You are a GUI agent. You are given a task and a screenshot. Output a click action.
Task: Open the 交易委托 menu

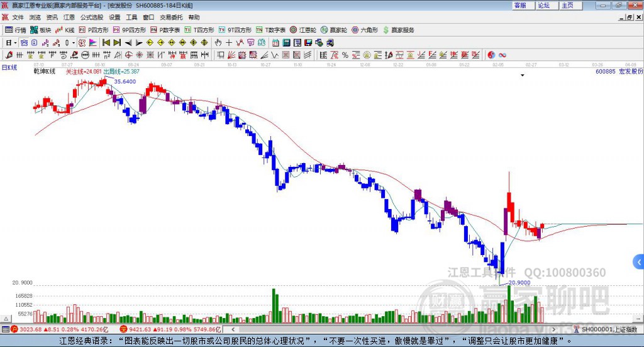pos(171,17)
